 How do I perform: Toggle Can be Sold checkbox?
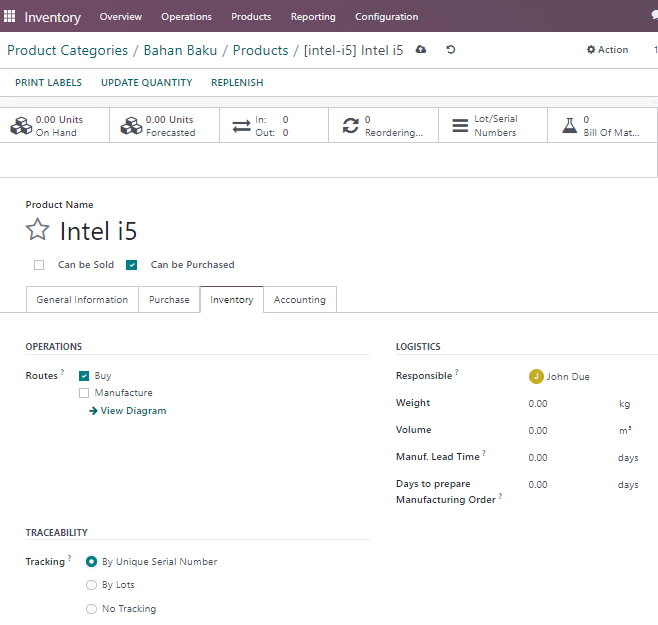pyautogui.click(x=39, y=265)
